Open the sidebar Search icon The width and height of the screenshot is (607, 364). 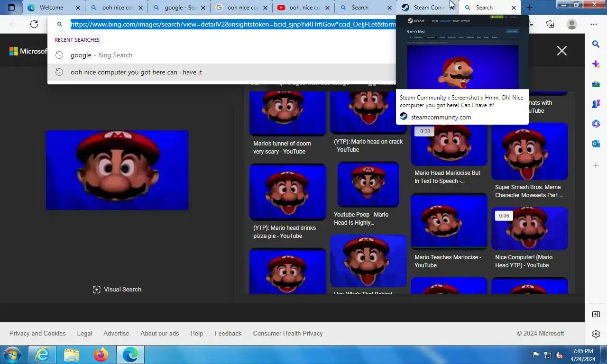point(596,44)
